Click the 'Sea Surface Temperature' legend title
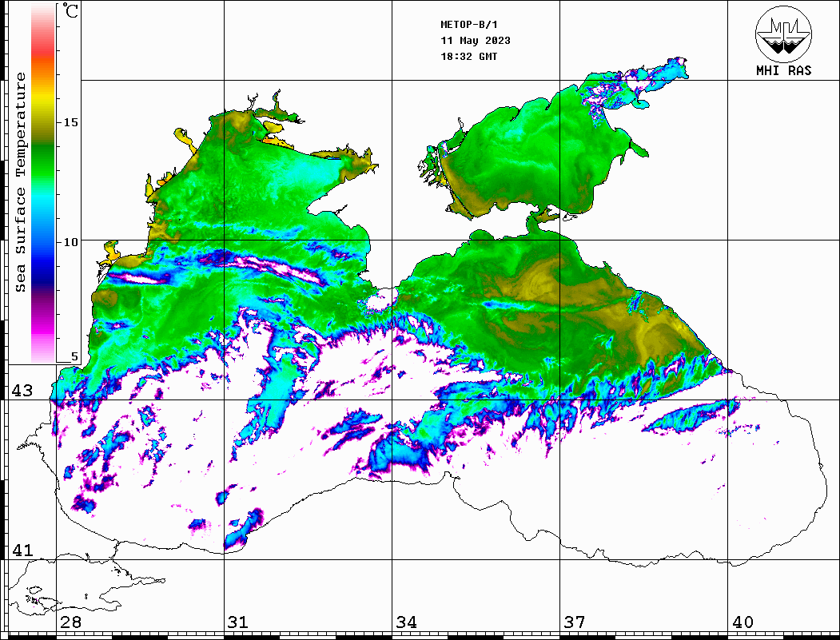The image size is (840, 640). coord(20,182)
